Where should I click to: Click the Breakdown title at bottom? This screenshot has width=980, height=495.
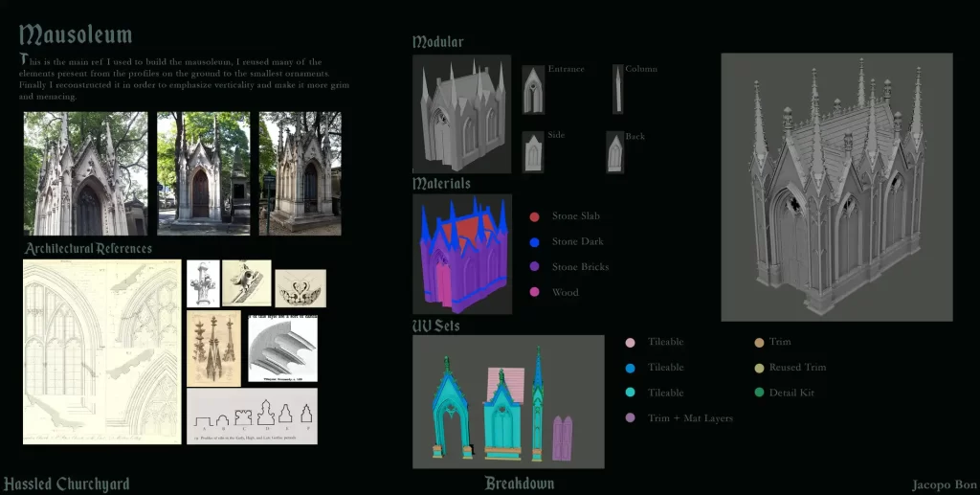pos(519,484)
